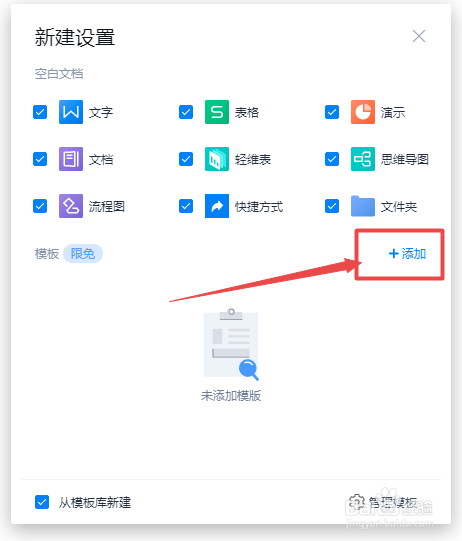462x541 pixels.
Task: Toggle the 文档 checkbox
Action: (x=40, y=159)
